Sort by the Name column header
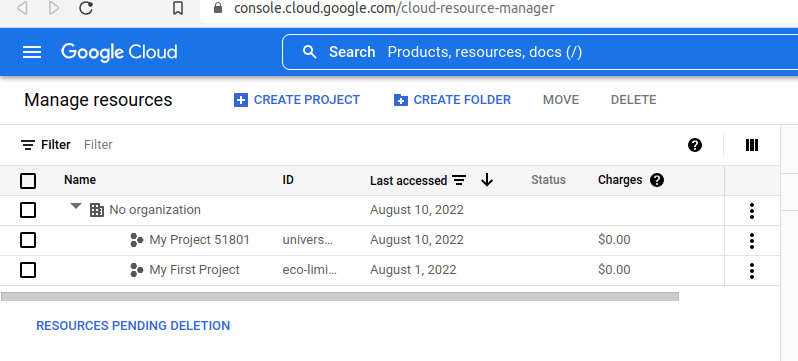 [x=80, y=180]
